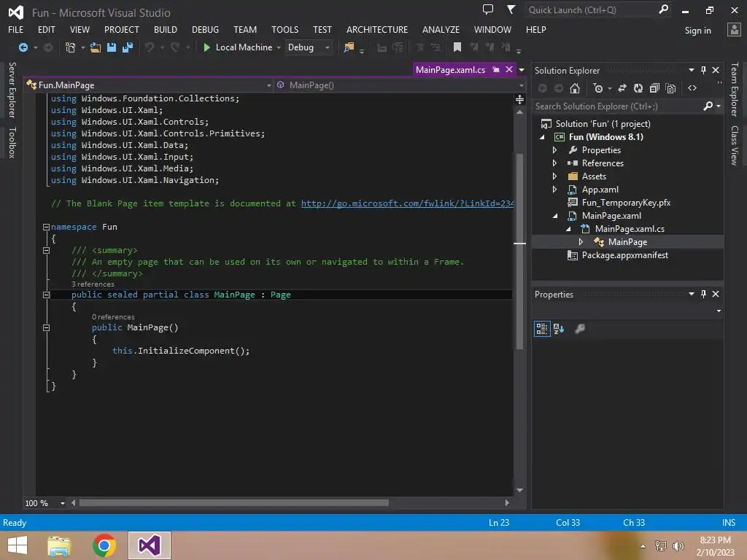
Task: Collapse the MainPage.xaml node arrow
Action: tap(555, 216)
